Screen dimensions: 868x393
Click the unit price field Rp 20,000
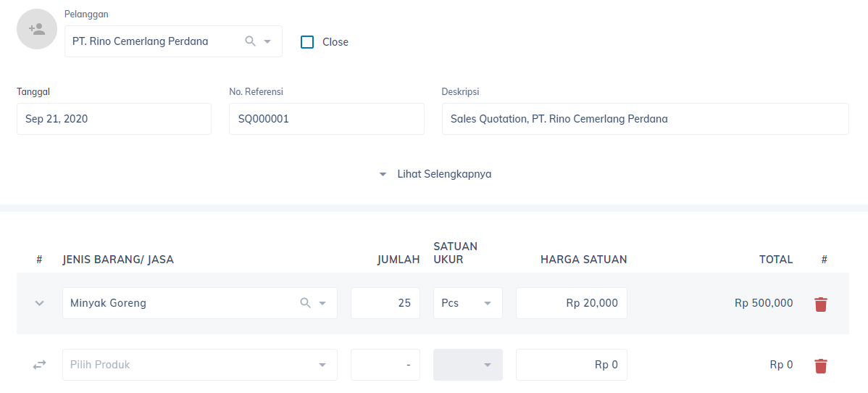(x=571, y=303)
